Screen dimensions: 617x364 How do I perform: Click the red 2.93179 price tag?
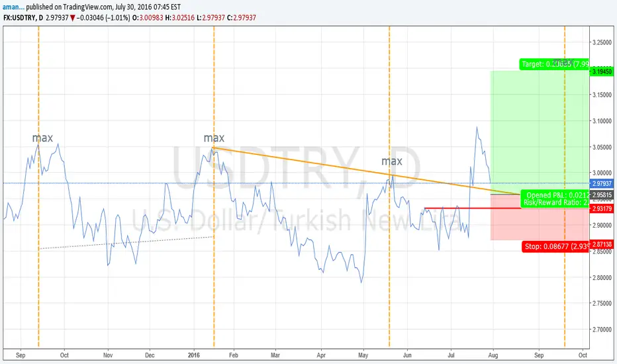[602, 208]
